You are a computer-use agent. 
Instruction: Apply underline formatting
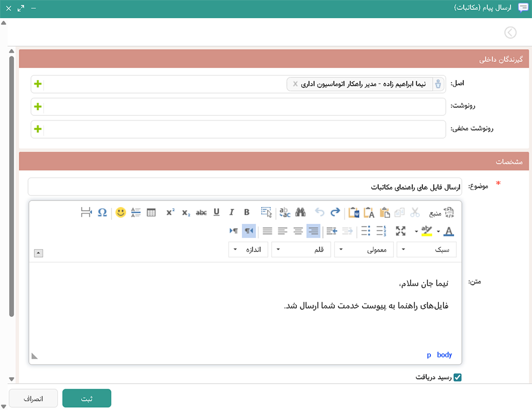click(216, 213)
